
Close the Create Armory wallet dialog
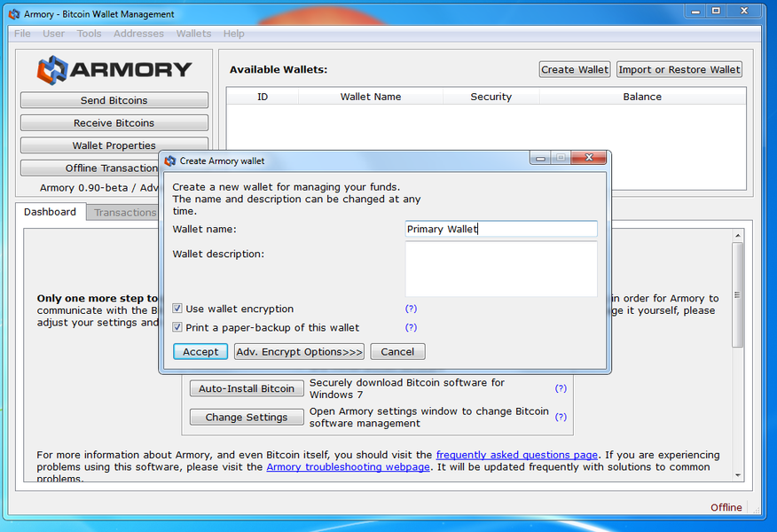(589, 158)
